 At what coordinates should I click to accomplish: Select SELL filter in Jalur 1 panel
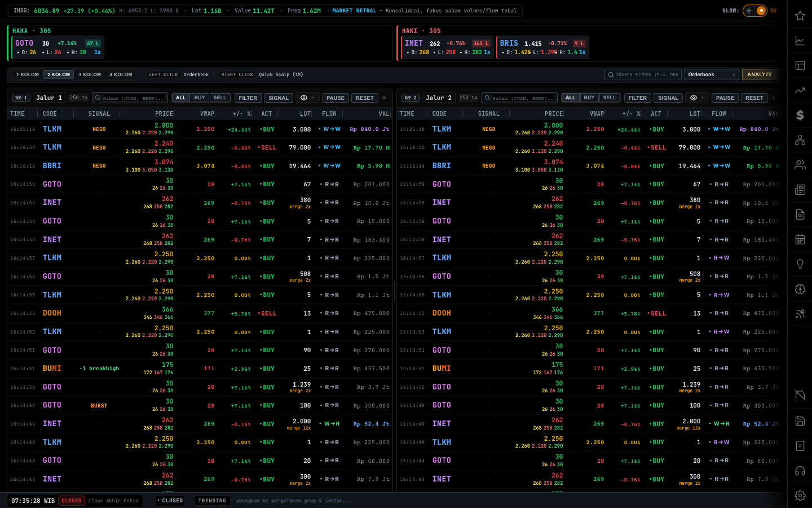[220, 98]
